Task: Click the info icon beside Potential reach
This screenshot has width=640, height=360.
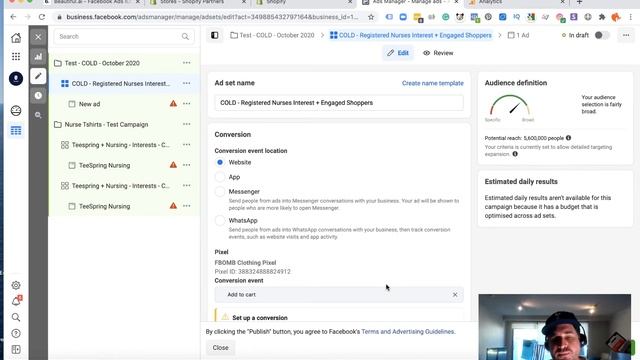Action: point(569,138)
